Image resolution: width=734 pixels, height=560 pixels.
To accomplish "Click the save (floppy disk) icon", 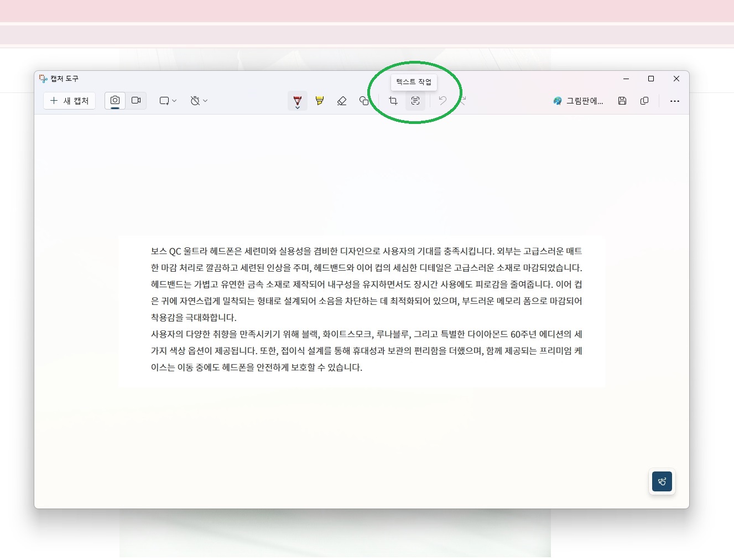I will click(622, 101).
